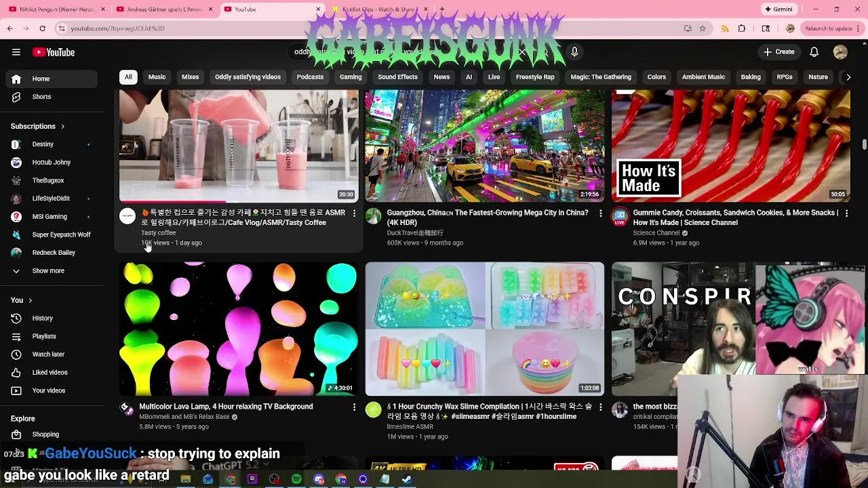Open Super Eyepatch Wolf subscription

[x=52, y=235]
